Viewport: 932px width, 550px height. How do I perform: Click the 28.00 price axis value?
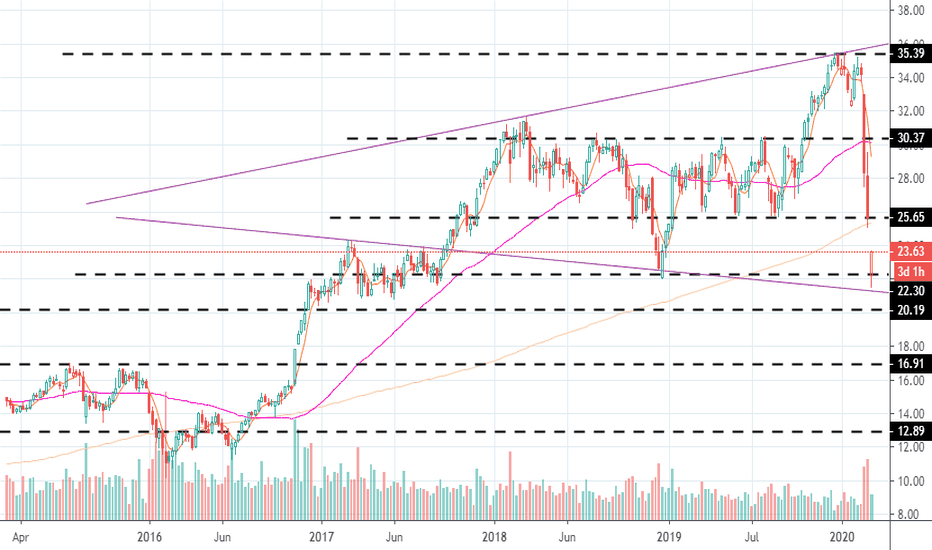[911, 178]
